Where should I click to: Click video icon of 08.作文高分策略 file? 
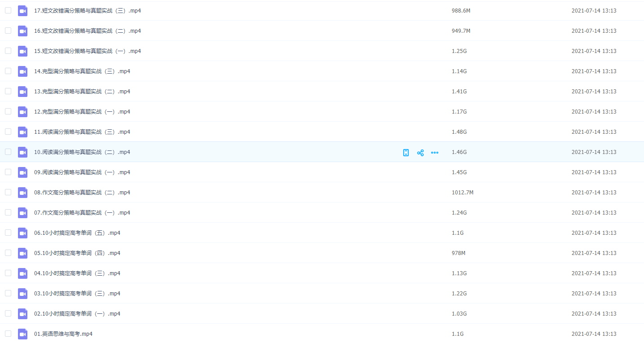(23, 193)
